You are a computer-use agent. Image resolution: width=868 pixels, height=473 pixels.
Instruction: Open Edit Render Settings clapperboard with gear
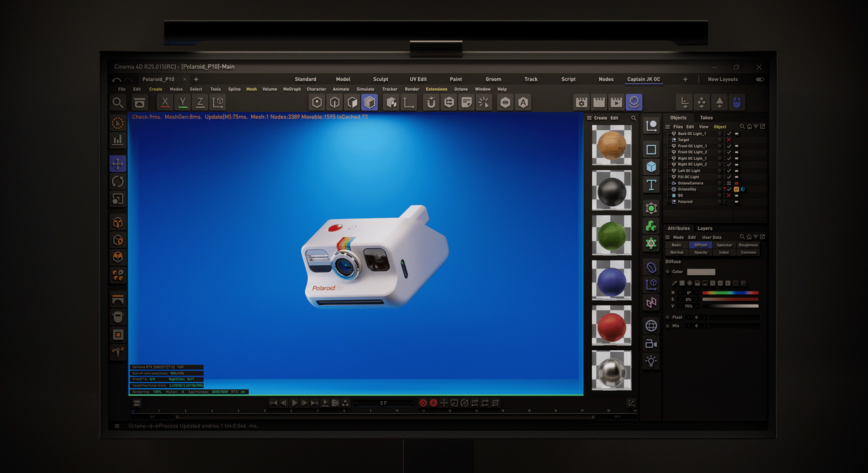pos(581,102)
